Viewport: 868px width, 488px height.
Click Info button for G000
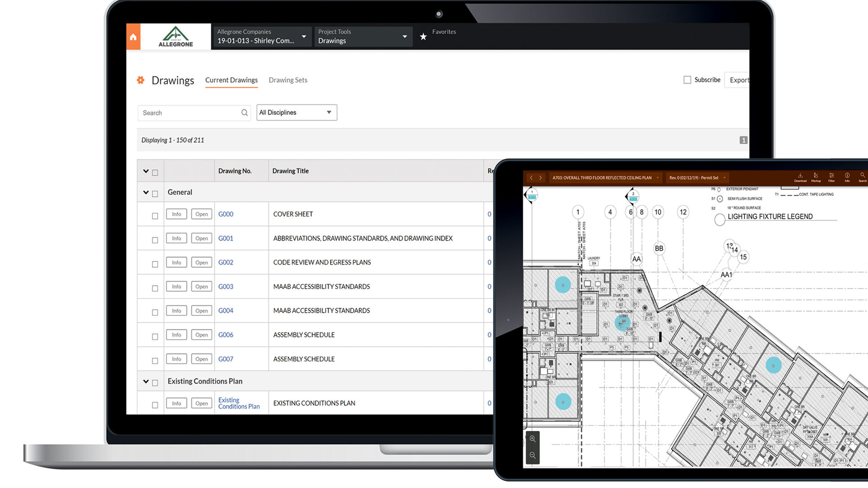(176, 214)
